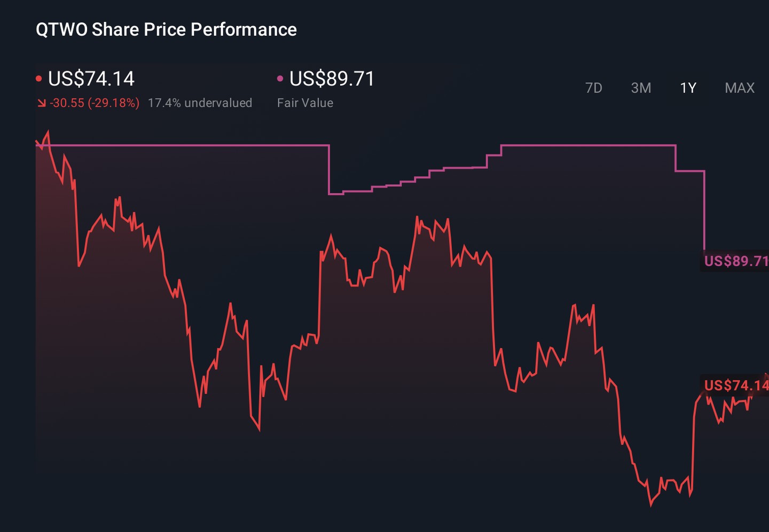Click the Fair Value label

tap(305, 103)
